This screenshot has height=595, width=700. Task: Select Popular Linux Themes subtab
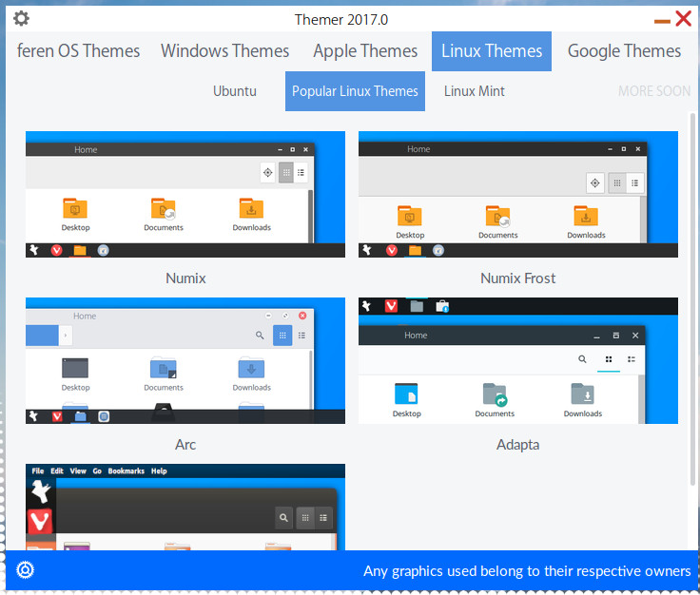pos(355,91)
